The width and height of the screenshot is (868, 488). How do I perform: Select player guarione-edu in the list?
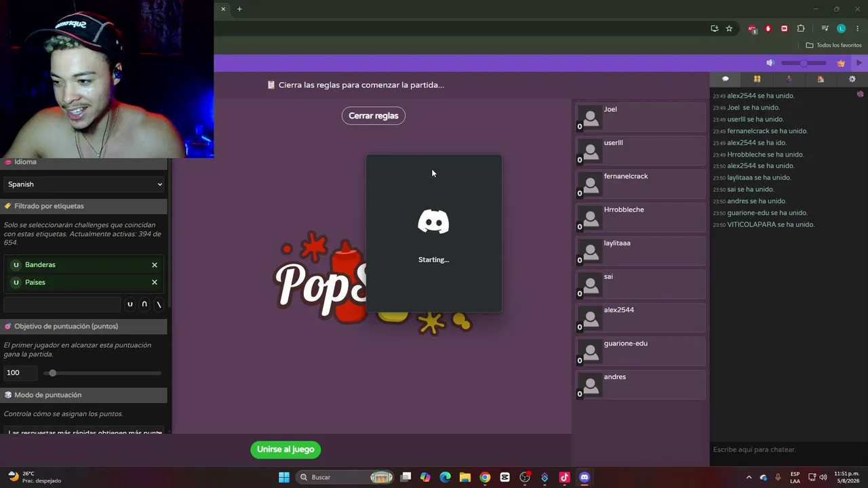640,351
